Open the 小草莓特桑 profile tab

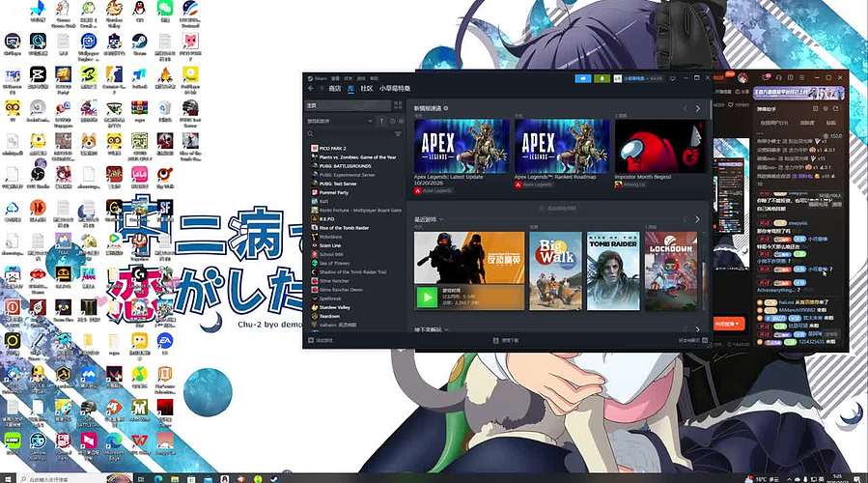[395, 89]
